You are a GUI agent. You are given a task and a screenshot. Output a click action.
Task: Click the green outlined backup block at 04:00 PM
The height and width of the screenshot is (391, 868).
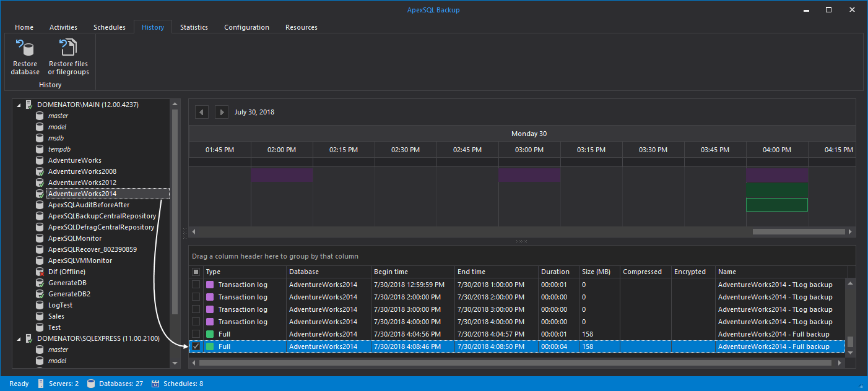pos(777,205)
